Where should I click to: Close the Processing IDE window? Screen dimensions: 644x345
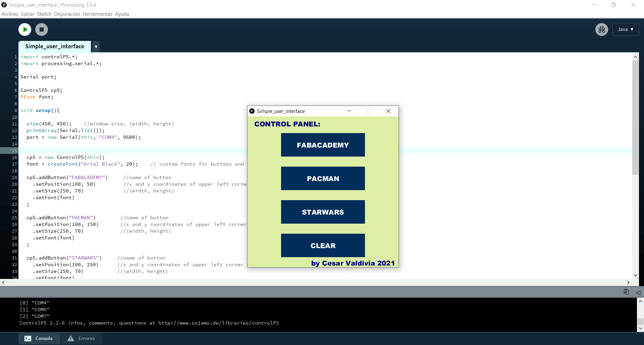click(x=633, y=5)
